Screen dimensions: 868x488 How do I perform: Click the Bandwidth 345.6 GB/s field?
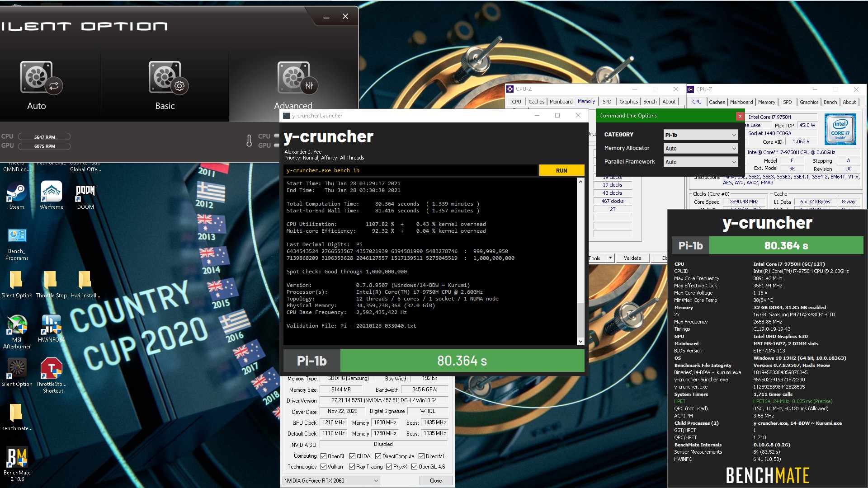[x=425, y=389]
